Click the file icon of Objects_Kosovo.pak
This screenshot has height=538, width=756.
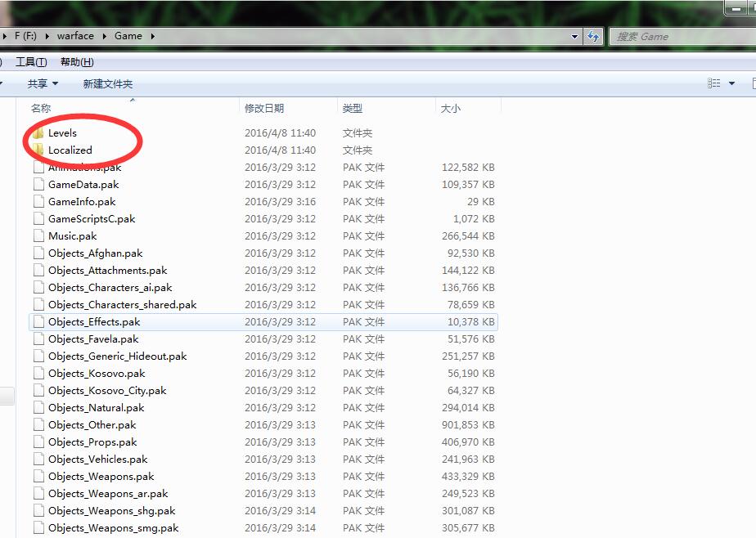pyautogui.click(x=38, y=374)
